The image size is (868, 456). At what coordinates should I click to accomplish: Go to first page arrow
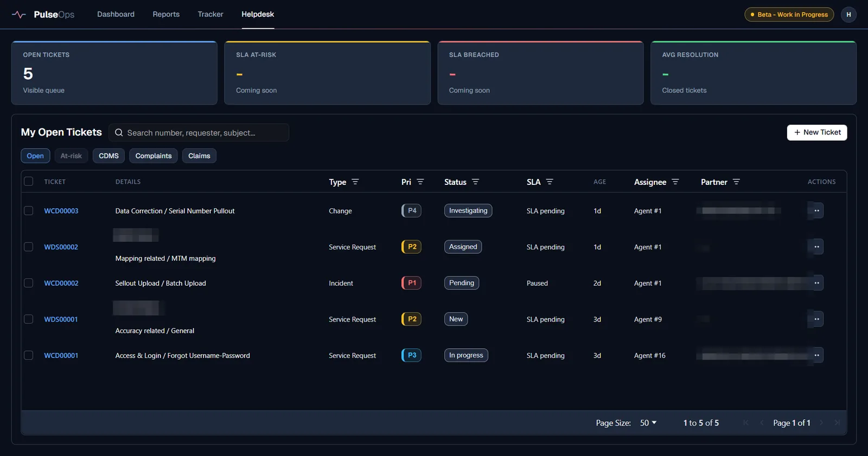click(746, 422)
